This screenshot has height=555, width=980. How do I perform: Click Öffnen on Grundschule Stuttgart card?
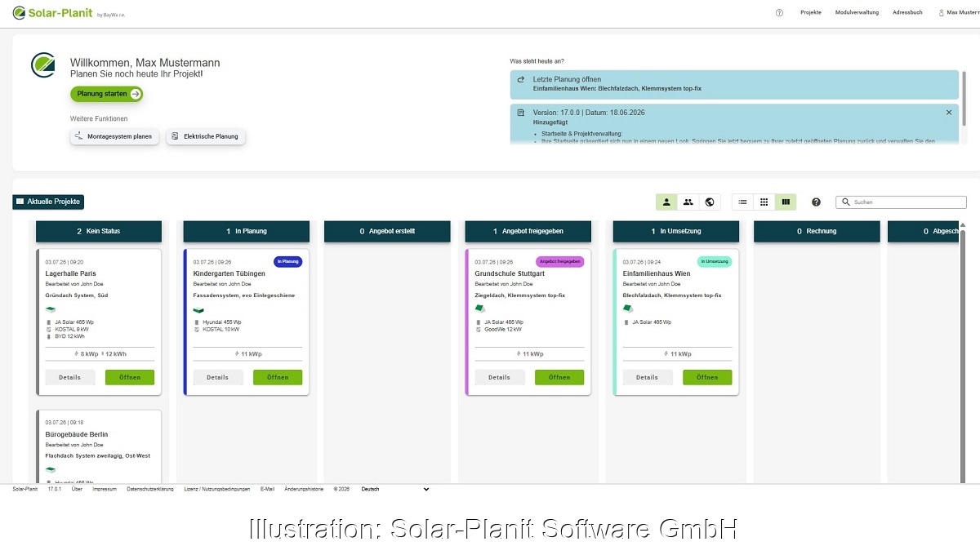559,377
